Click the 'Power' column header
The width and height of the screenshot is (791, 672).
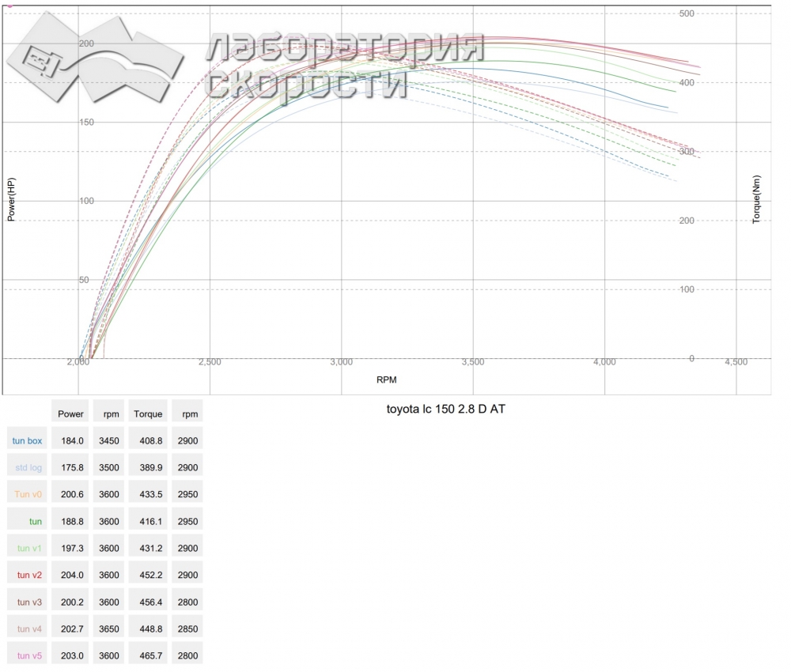[70, 414]
